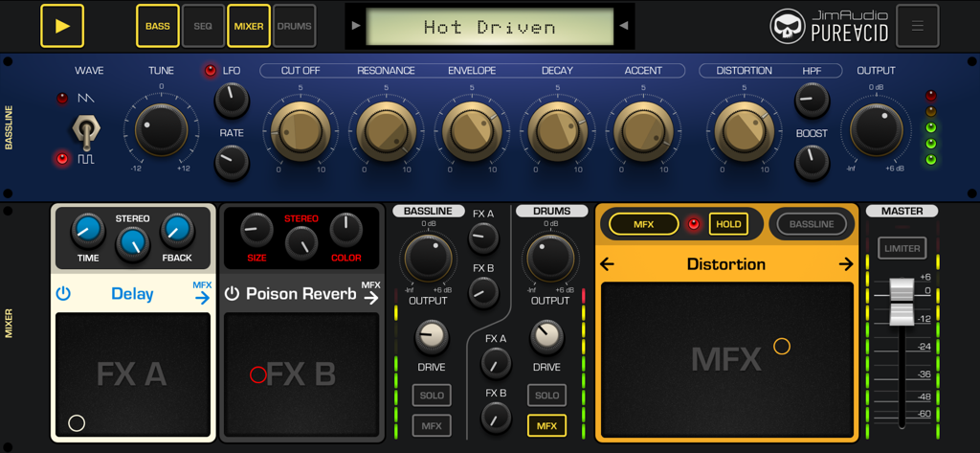Click the mixer BASSLINE output knob
This screenshot has width=980, height=453.
(x=428, y=259)
